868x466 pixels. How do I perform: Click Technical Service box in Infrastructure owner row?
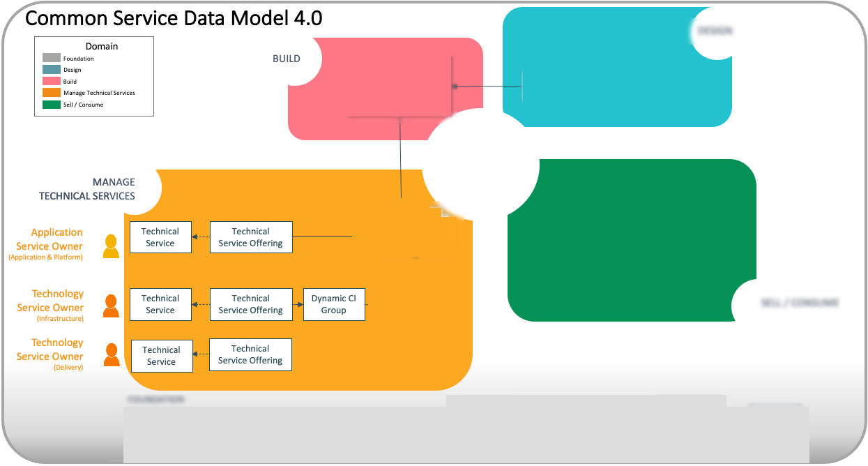[160, 304]
